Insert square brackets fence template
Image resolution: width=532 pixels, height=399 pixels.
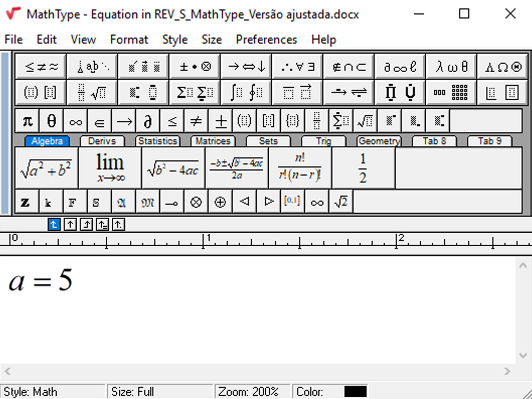click(269, 121)
